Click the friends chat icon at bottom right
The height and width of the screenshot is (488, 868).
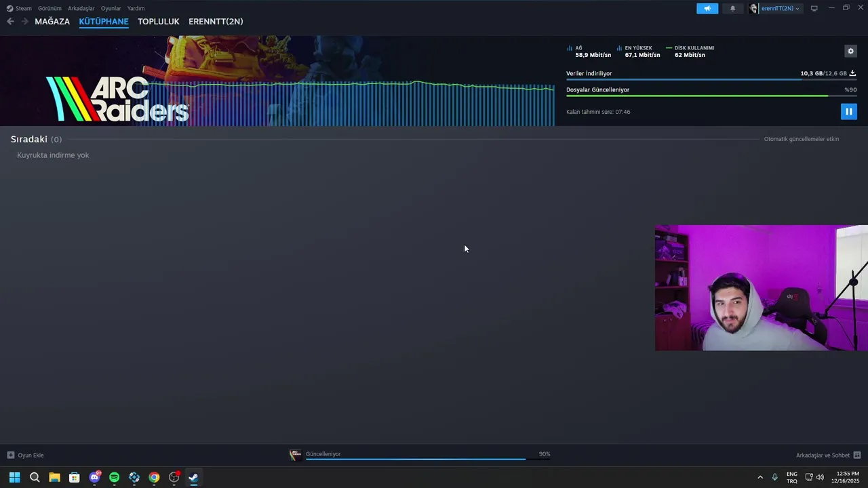pos(857,455)
